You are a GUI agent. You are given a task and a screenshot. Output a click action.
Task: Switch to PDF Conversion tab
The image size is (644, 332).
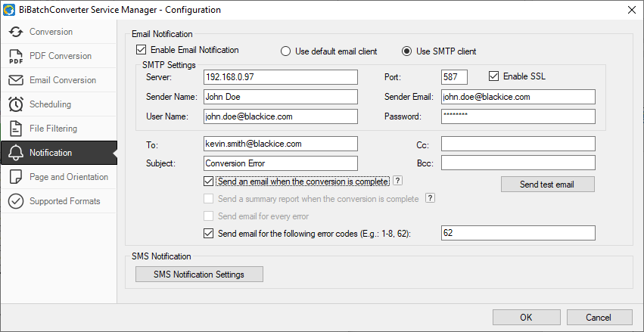59,56
